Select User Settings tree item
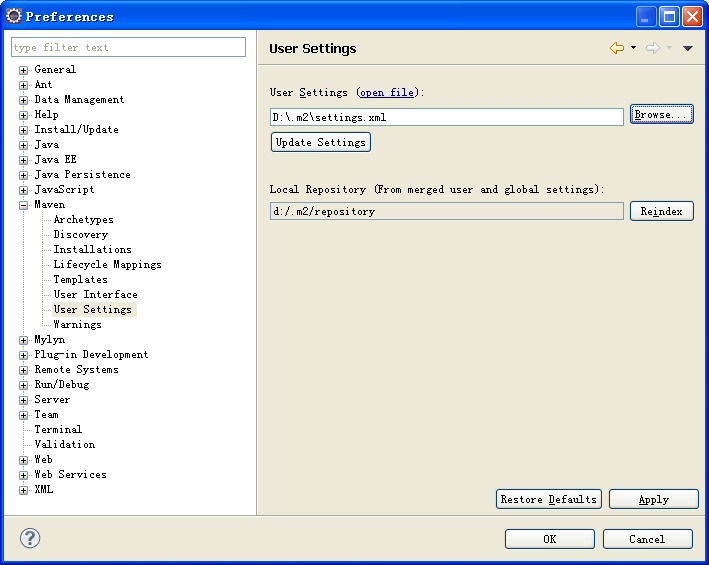 pos(93,309)
